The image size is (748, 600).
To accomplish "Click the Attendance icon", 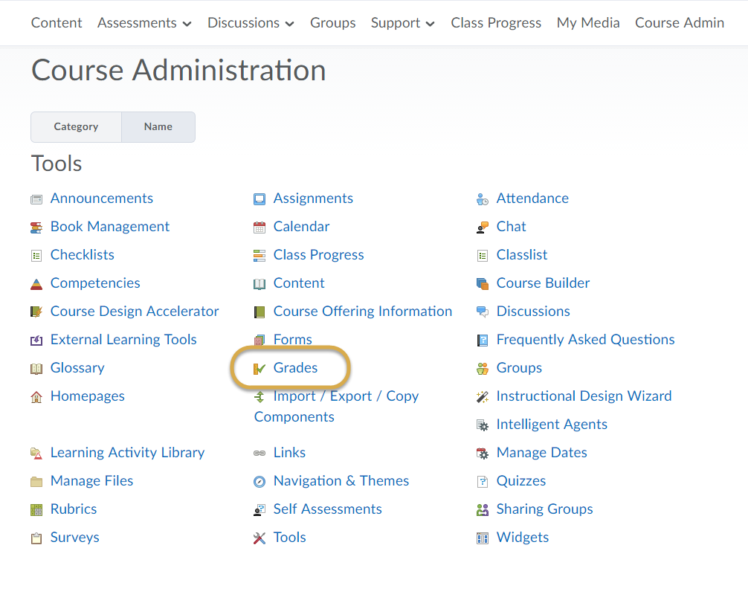I will [x=482, y=199].
